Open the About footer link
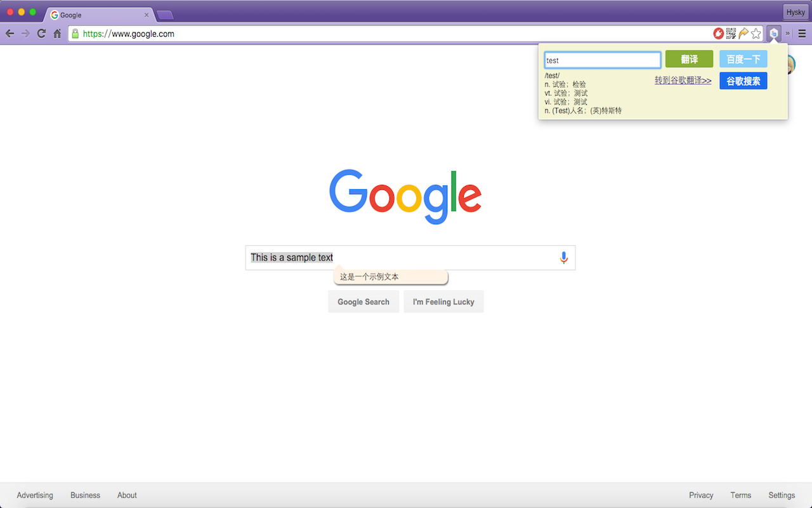This screenshot has height=508, width=812. coord(127,495)
